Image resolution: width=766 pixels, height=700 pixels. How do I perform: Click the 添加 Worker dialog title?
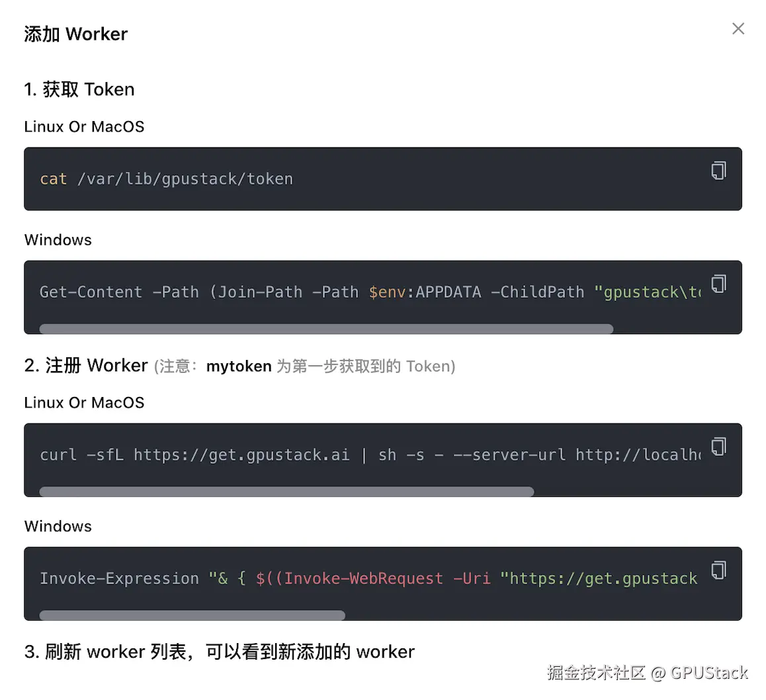point(75,34)
